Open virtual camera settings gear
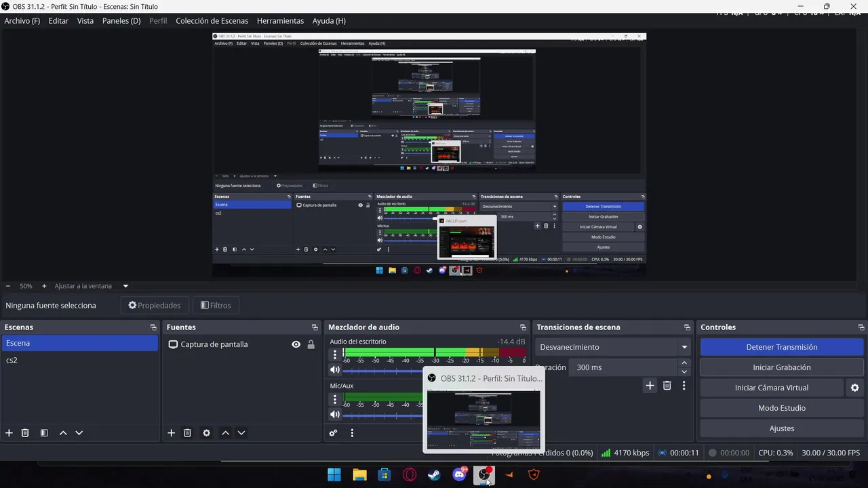The width and height of the screenshot is (868, 488). pyautogui.click(x=854, y=388)
